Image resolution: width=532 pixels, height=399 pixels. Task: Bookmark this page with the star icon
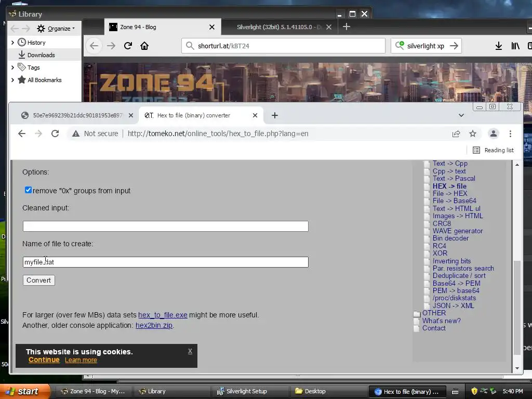pyautogui.click(x=473, y=134)
